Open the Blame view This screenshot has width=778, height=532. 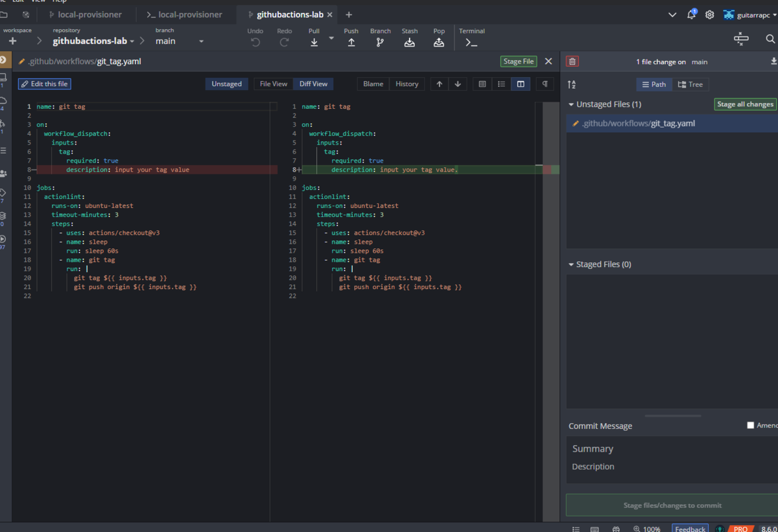373,84
